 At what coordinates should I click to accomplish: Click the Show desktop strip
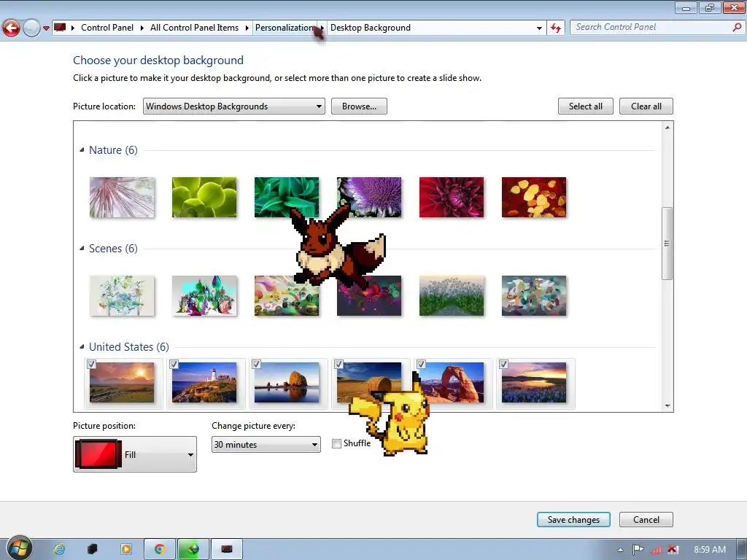pos(742,549)
